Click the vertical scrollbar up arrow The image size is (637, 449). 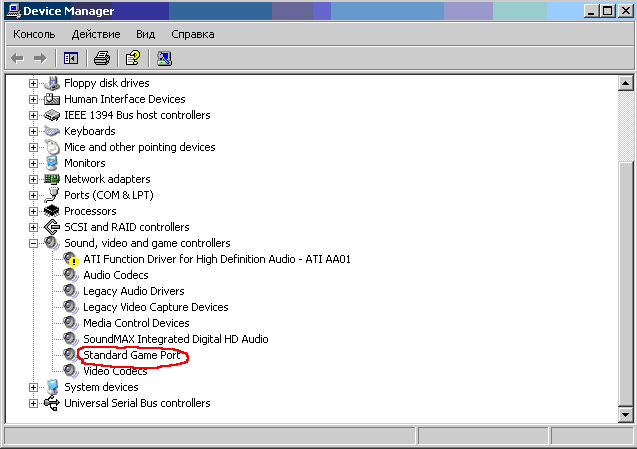click(x=626, y=82)
